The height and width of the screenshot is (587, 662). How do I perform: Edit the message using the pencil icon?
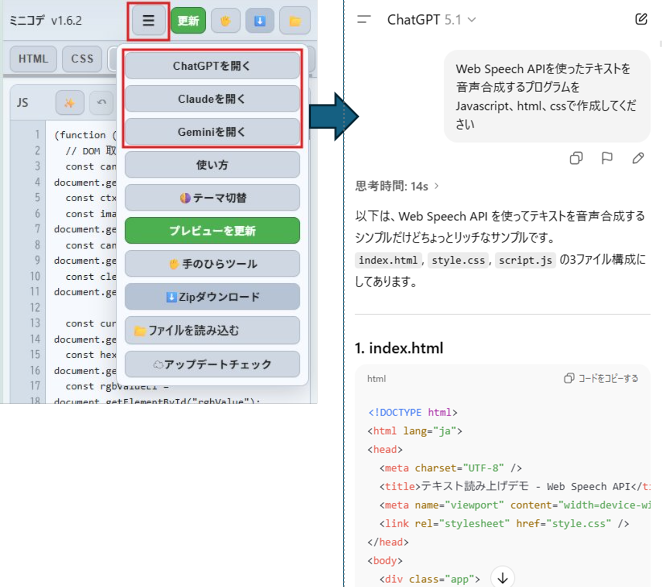coord(638,158)
